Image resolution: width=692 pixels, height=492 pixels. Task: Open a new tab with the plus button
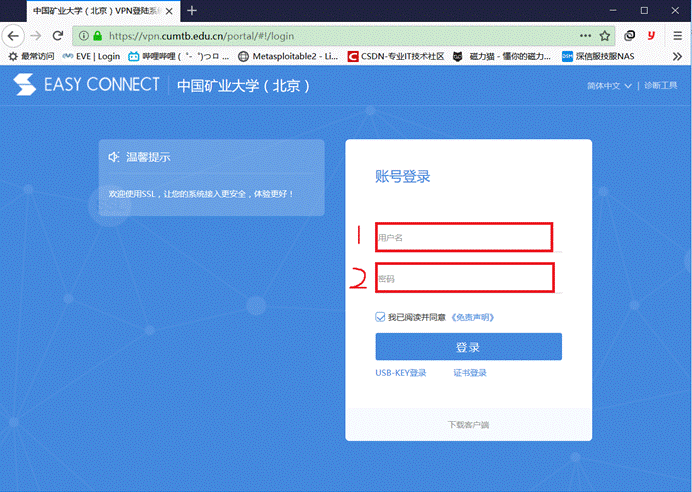[192, 10]
